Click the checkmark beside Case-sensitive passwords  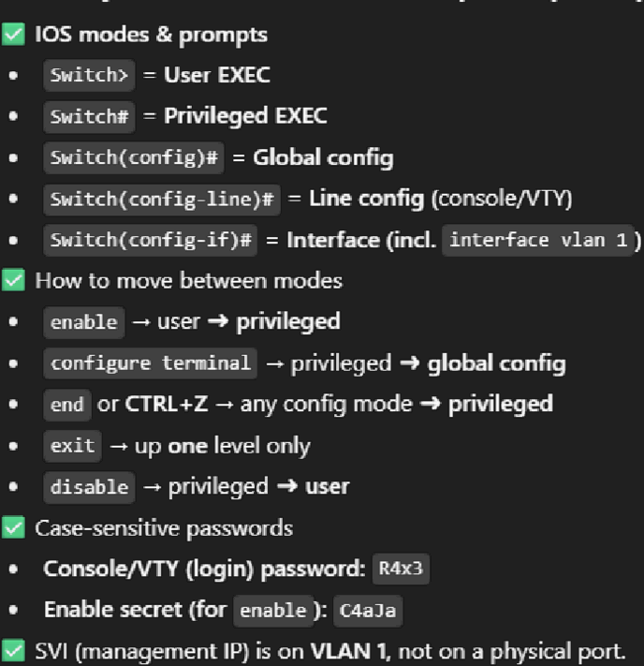13,527
